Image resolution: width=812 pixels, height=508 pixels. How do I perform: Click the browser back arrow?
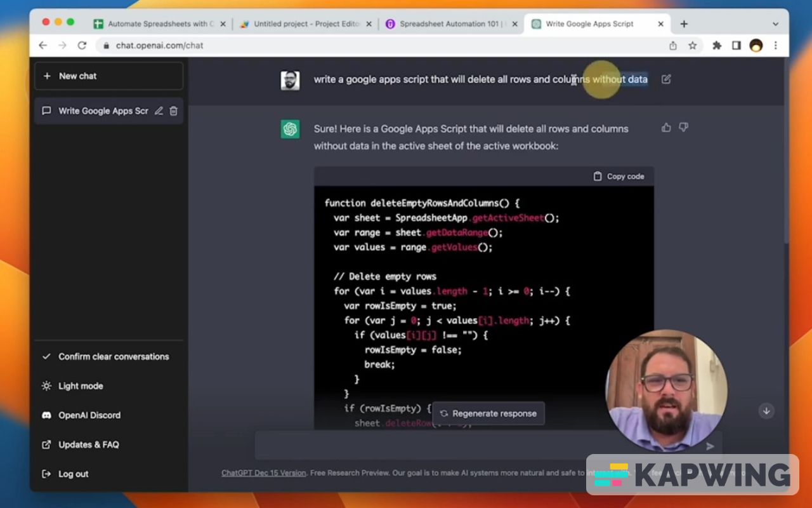(43, 45)
